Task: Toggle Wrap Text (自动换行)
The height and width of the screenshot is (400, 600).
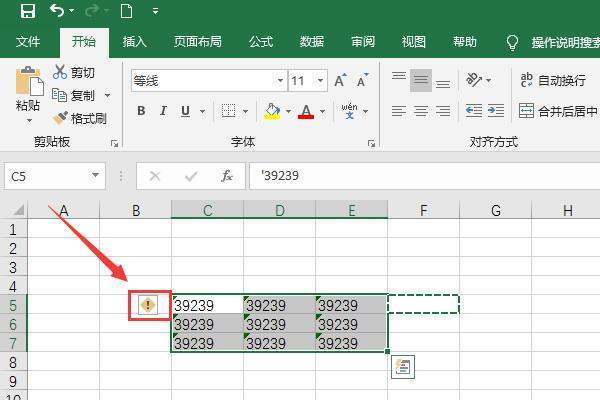Action: point(550,80)
